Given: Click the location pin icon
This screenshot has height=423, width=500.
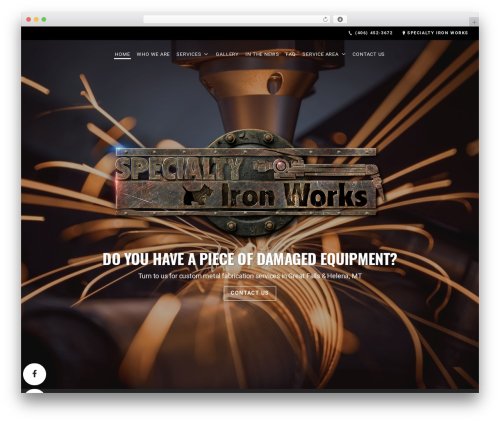Looking at the screenshot, I should coord(404,33).
